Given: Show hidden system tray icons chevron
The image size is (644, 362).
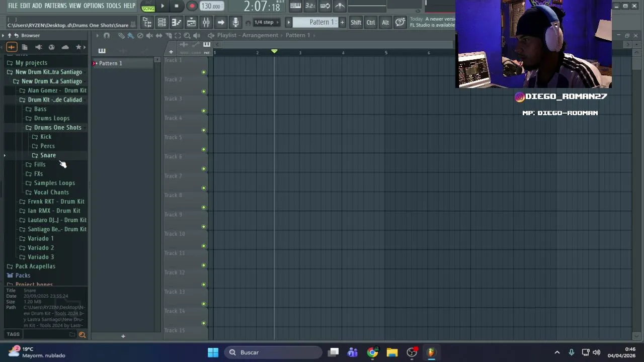Looking at the screenshot, I should tap(557, 352).
